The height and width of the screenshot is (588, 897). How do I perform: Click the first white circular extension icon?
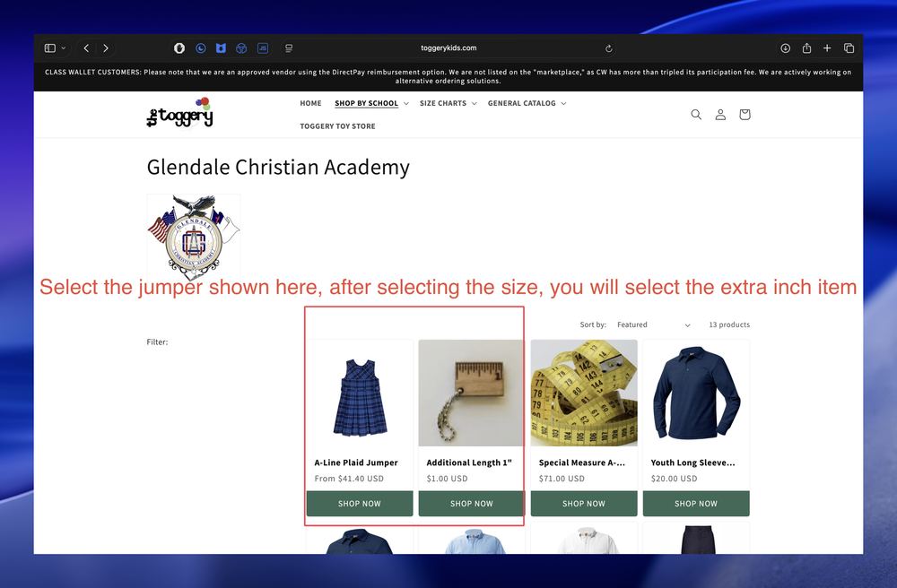coord(179,48)
